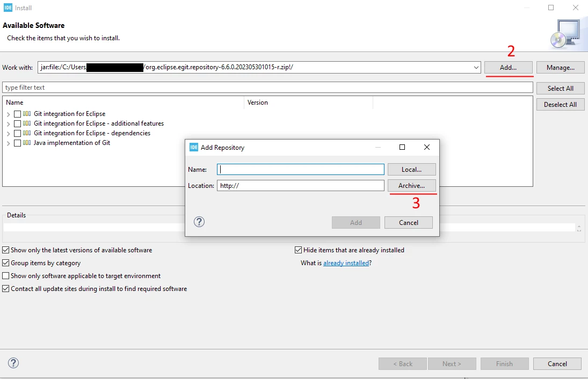The image size is (588, 379).
Task: Click IDE icon in Install window title bar
Action: click(8, 8)
